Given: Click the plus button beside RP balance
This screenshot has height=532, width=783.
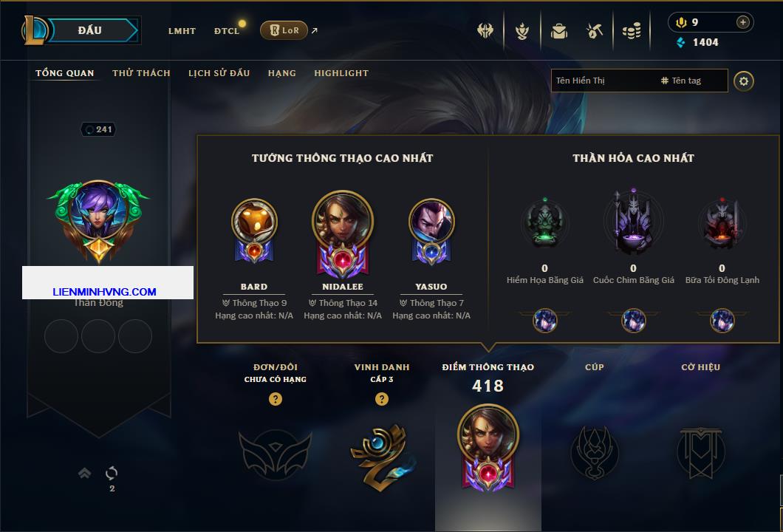Looking at the screenshot, I should tap(743, 22).
